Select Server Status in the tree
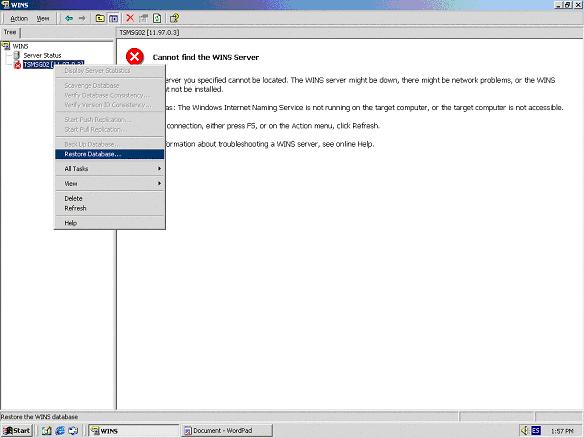The image size is (584, 438). pyautogui.click(x=42, y=55)
